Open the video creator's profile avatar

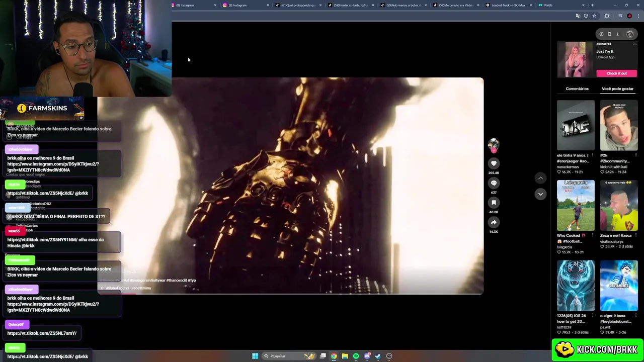pyautogui.click(x=494, y=144)
